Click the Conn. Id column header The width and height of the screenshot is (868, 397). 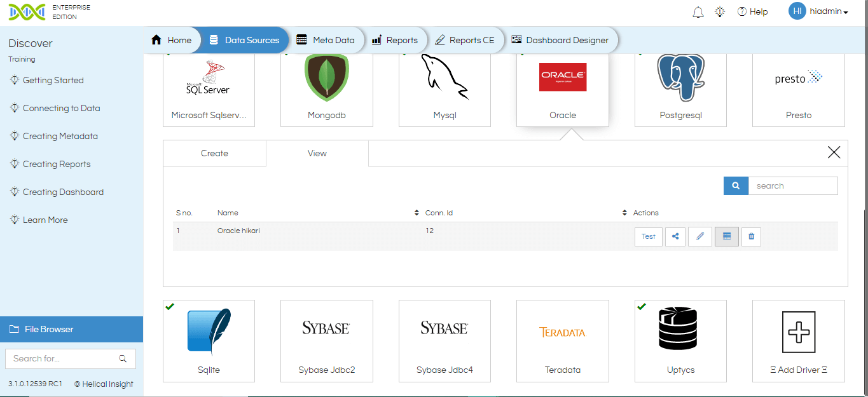[439, 213]
